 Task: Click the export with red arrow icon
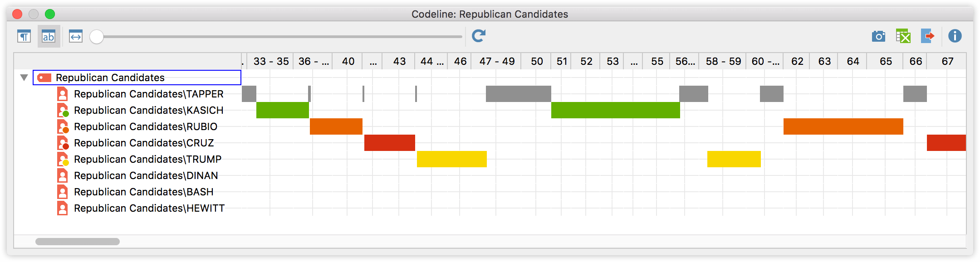(928, 36)
